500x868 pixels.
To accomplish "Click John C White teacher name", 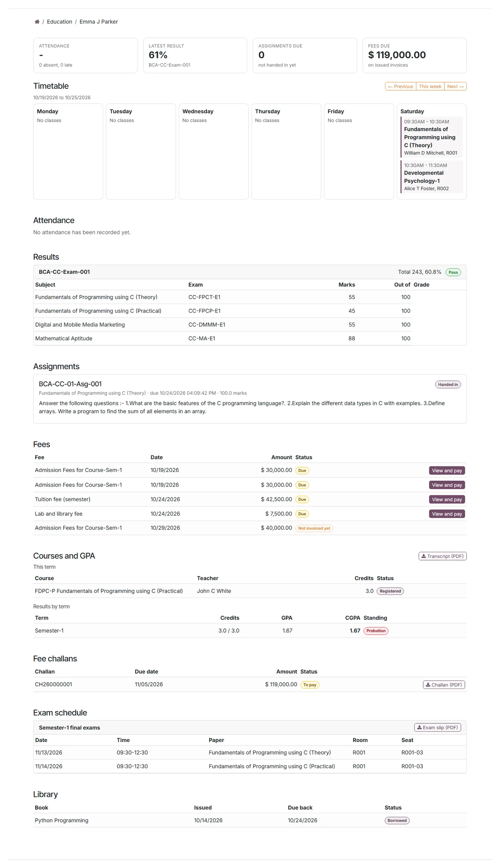I will click(x=214, y=591).
